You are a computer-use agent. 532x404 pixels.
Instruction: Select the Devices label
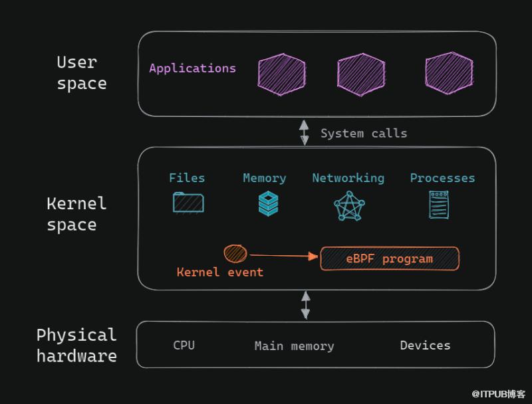coord(425,346)
